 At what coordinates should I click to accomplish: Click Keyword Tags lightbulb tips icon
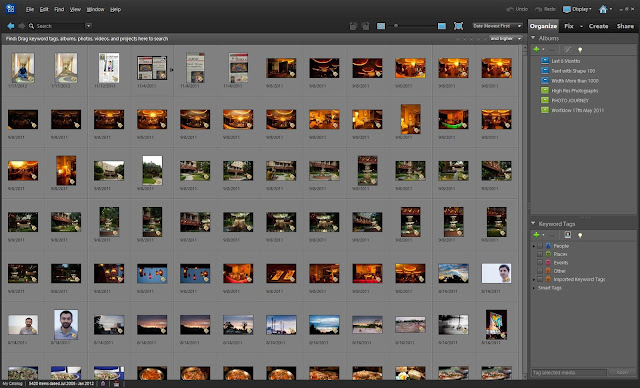(x=580, y=235)
